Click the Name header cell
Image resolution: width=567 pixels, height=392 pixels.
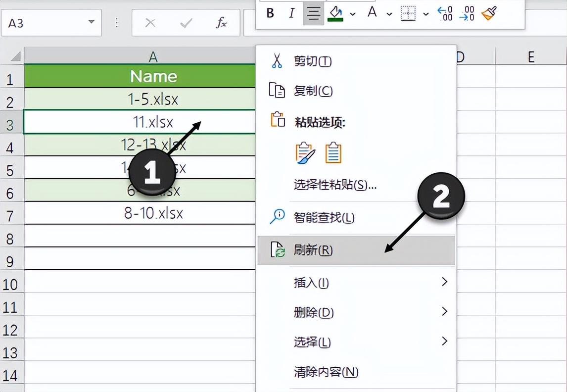[x=140, y=76]
